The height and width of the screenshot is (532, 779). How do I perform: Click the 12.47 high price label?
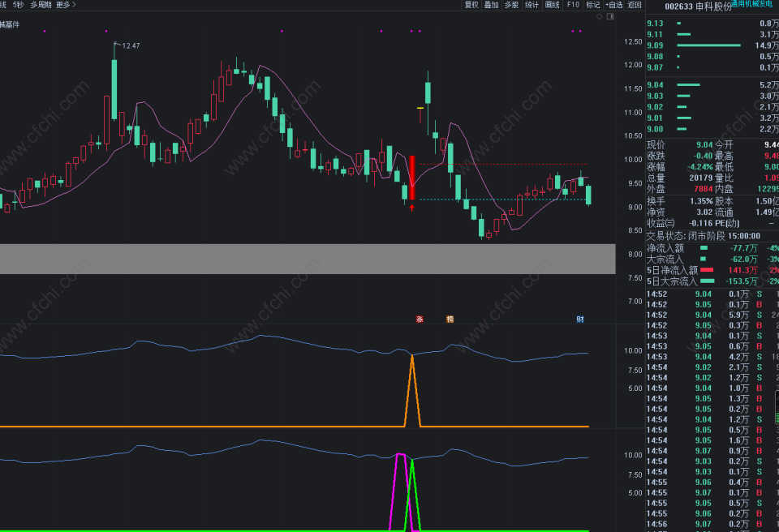coord(131,45)
